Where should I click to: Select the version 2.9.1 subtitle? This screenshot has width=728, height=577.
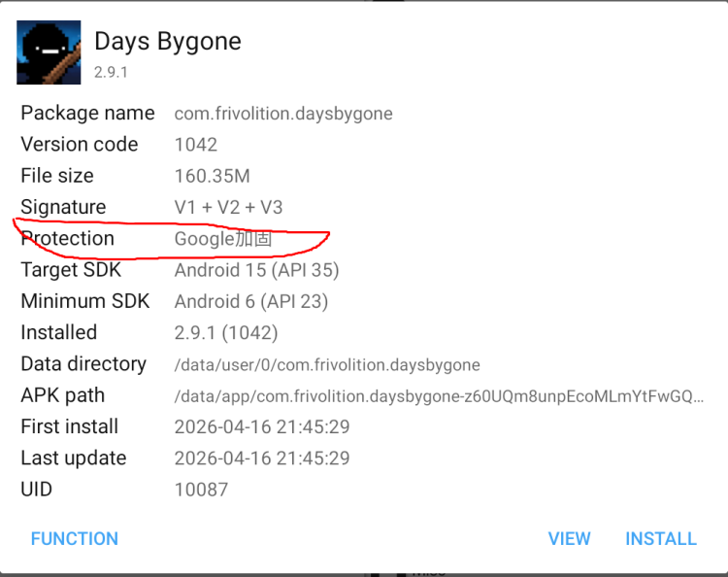111,73
